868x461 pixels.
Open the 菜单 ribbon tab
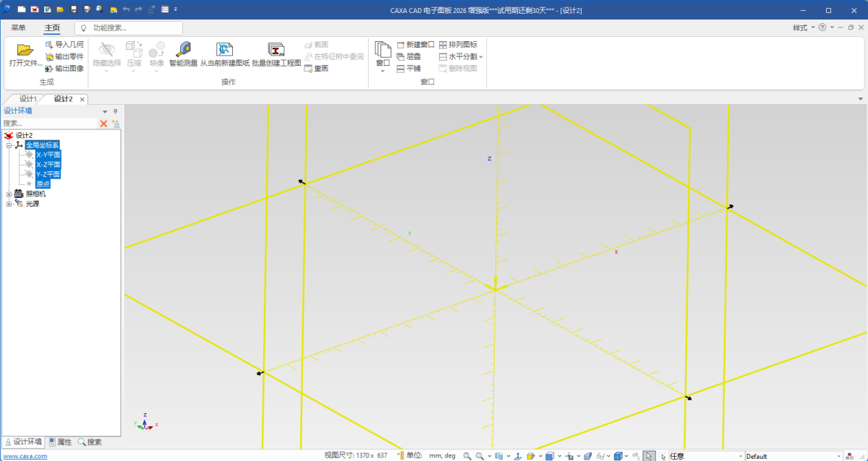coord(18,27)
